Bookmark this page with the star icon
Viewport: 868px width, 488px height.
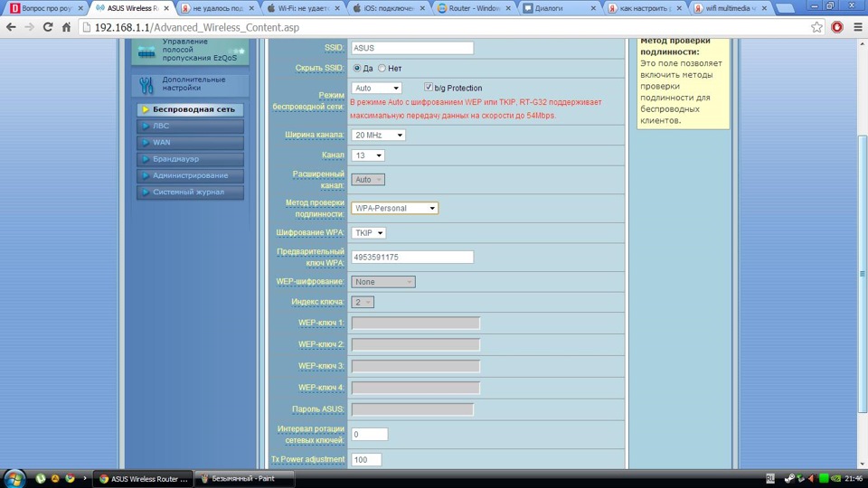(x=816, y=27)
